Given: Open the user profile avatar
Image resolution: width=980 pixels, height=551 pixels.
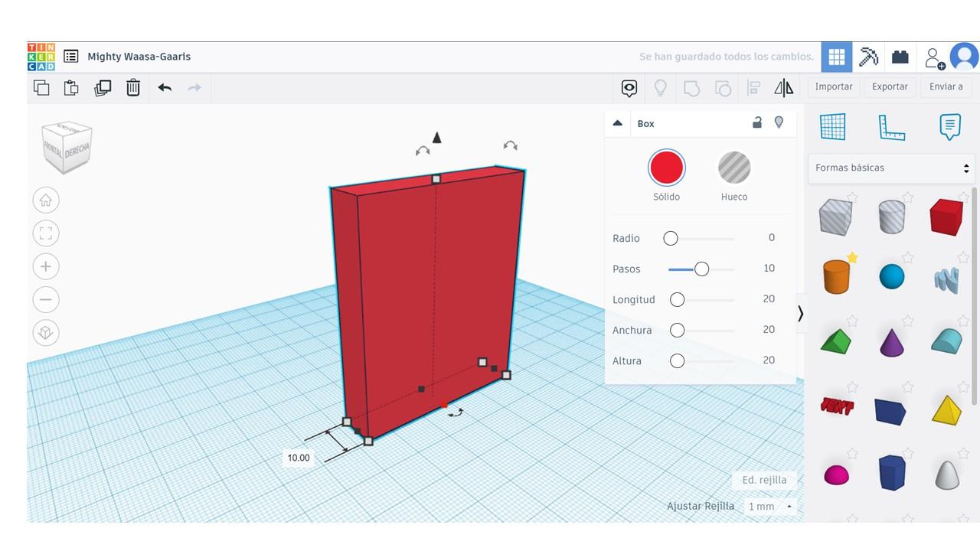Looking at the screenshot, I should click(x=964, y=57).
